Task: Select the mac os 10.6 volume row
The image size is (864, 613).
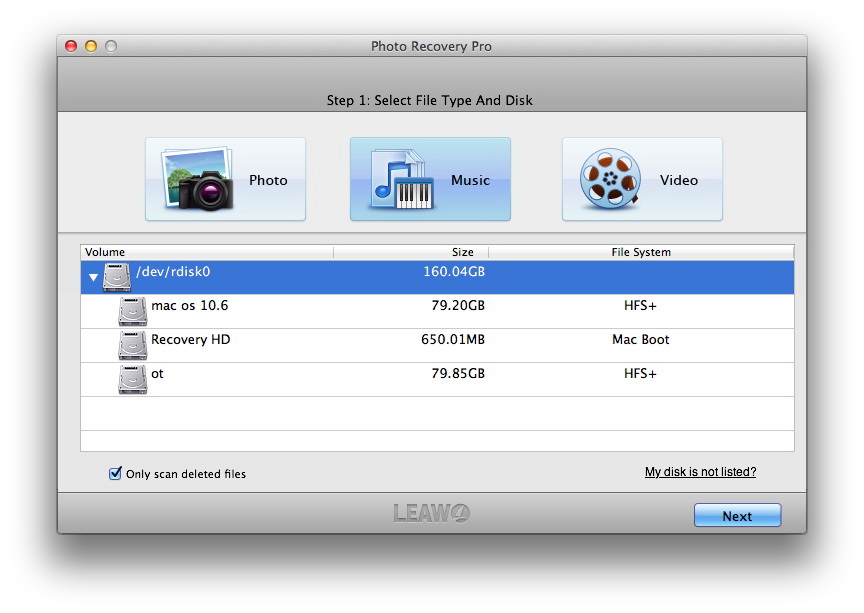Action: (437, 311)
